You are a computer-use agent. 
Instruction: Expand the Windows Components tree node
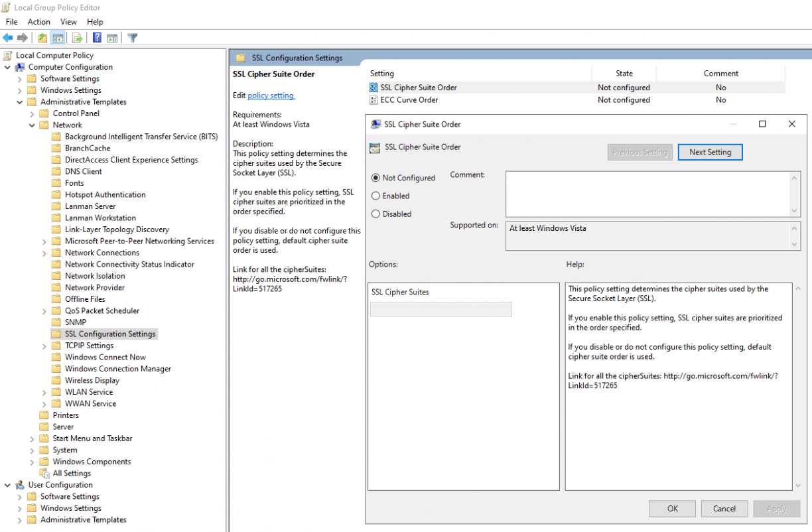coord(32,462)
